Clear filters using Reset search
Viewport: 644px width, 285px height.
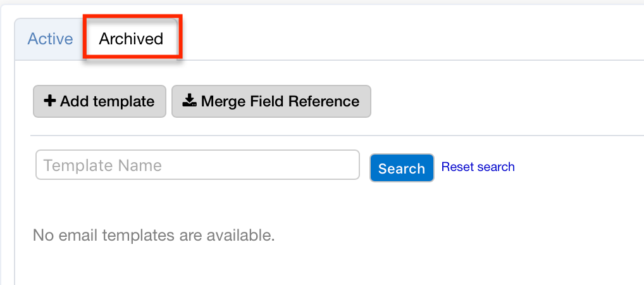pyautogui.click(x=478, y=167)
